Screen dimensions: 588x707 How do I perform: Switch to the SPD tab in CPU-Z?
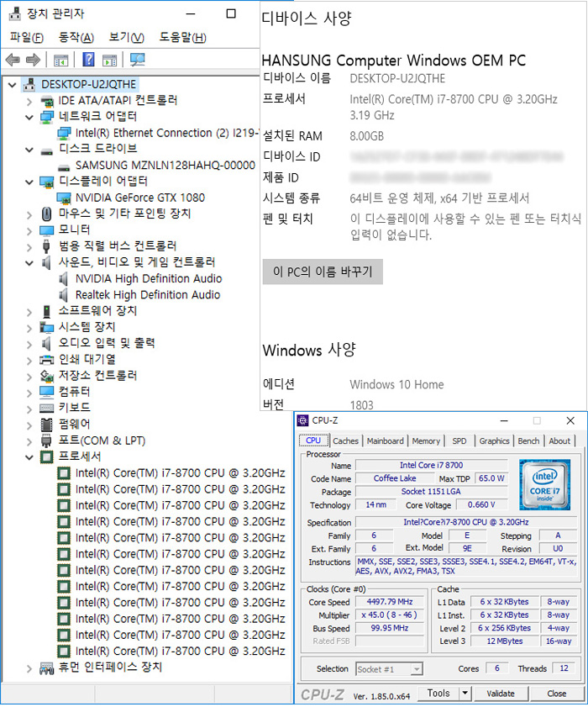(459, 441)
